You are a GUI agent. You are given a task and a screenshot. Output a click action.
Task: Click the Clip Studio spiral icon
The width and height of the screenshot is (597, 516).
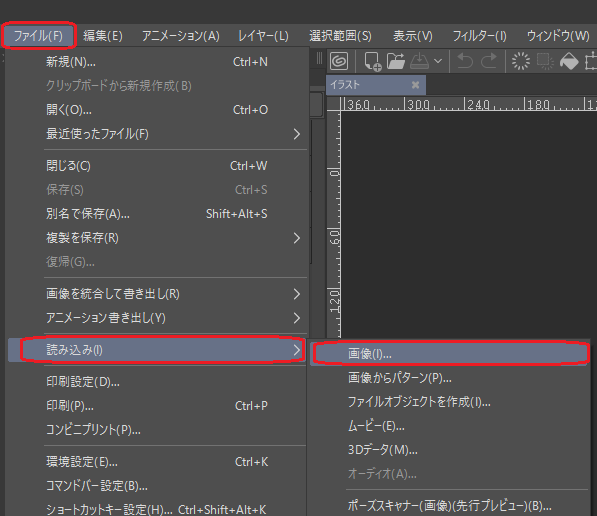pos(339,61)
